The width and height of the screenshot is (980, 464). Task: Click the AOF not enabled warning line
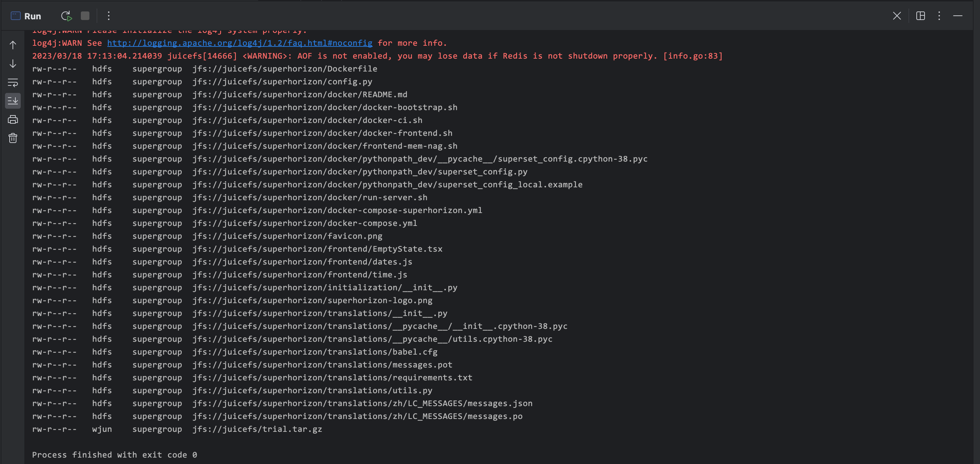point(377,56)
